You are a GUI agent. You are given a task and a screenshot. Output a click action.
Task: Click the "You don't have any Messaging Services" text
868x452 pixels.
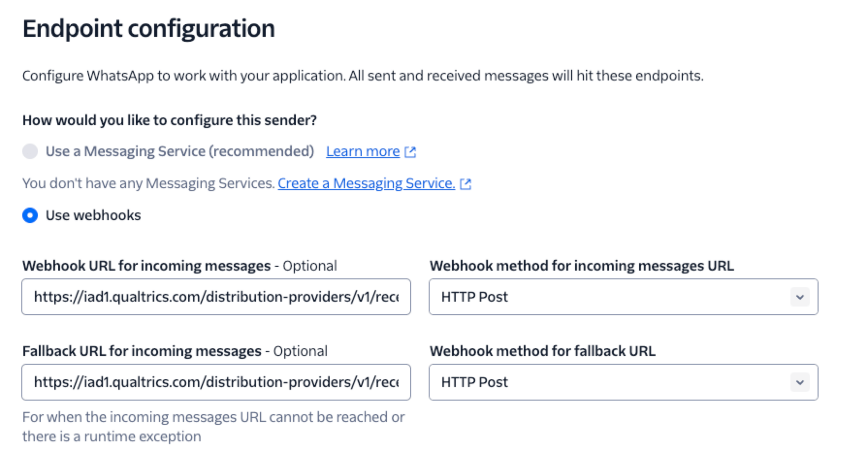(145, 183)
